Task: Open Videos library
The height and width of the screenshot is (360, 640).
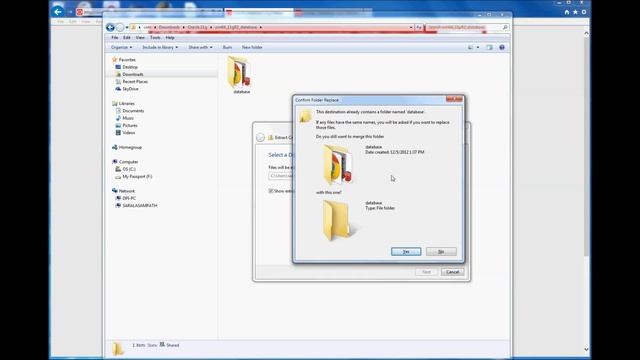Action: click(x=129, y=133)
